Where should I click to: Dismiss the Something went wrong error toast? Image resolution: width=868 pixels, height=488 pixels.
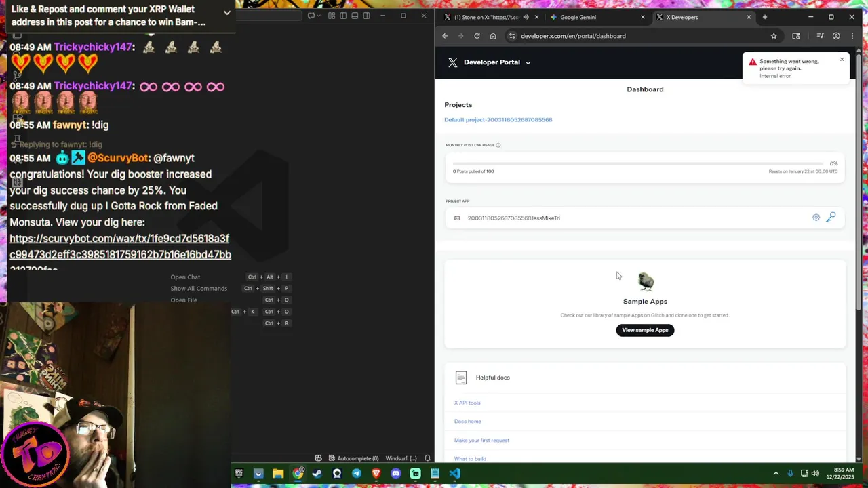842,60
